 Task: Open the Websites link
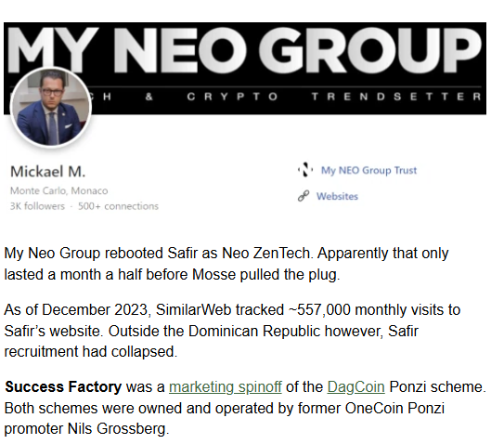(337, 196)
